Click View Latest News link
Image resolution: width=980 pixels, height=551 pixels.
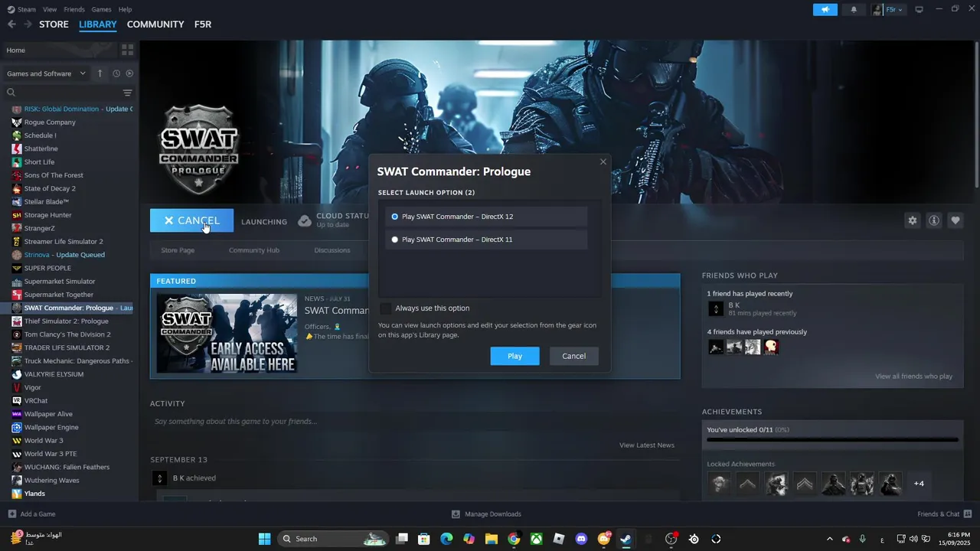pyautogui.click(x=647, y=445)
